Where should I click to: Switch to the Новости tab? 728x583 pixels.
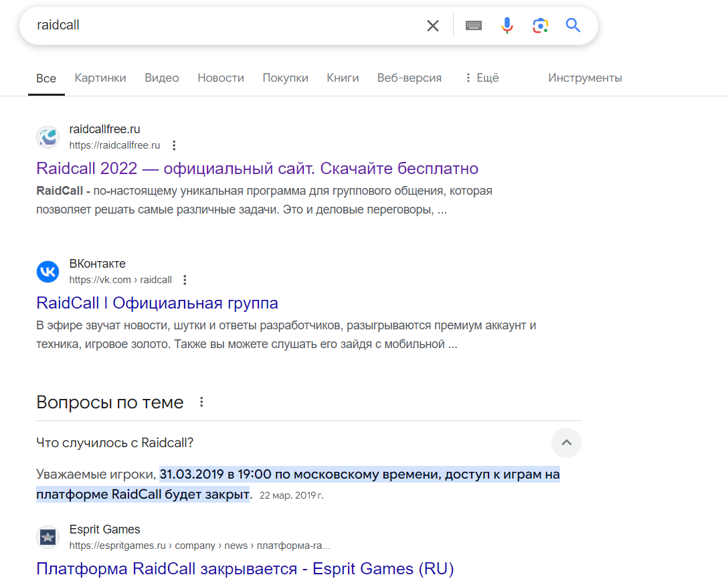click(x=221, y=78)
